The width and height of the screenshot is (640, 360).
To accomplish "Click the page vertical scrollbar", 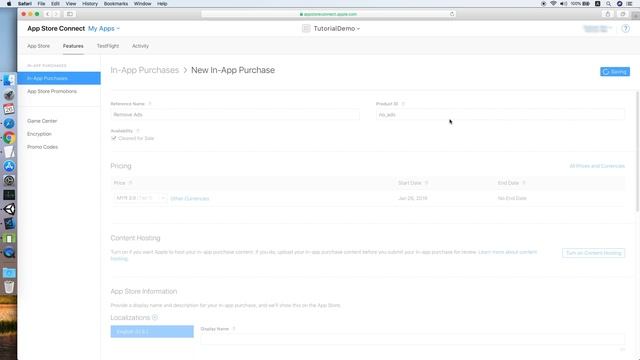I will 638,151.
